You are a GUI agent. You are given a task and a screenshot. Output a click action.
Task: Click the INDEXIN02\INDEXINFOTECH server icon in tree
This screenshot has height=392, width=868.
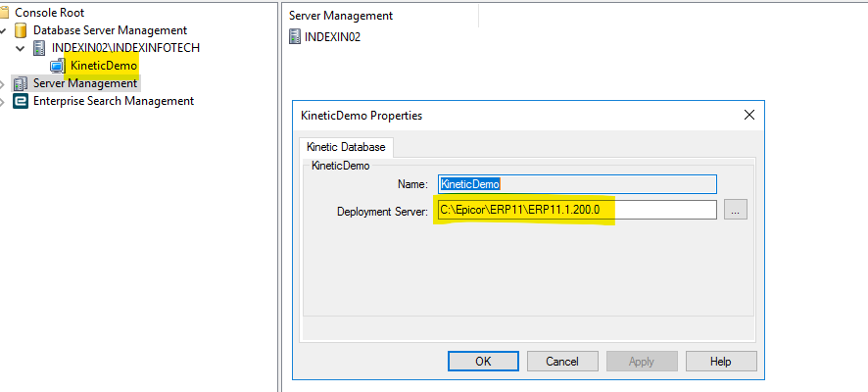tap(39, 48)
